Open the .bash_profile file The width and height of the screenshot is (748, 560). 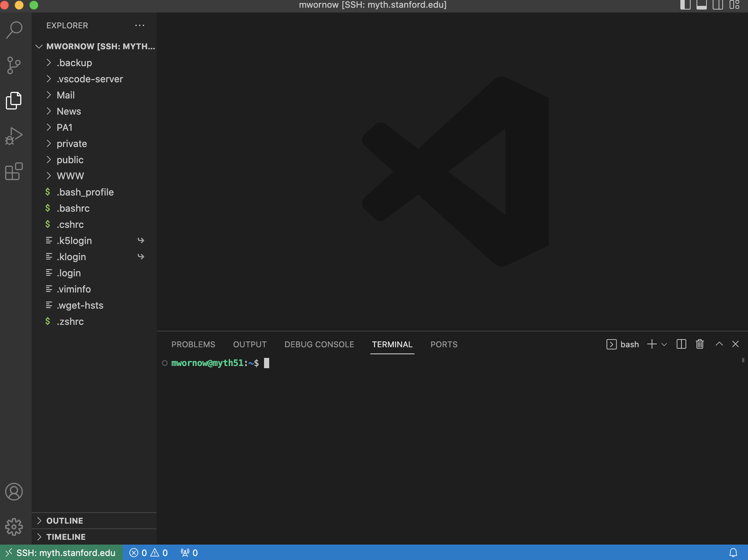pos(94,192)
